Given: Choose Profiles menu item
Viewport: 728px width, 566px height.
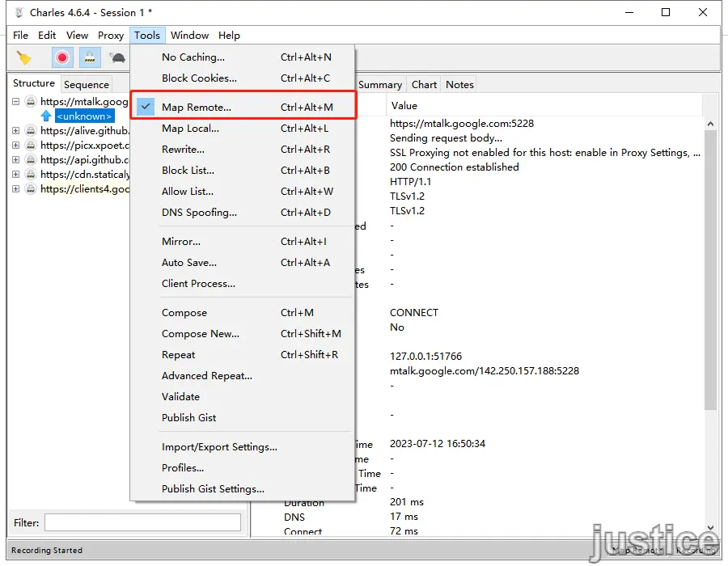Looking at the screenshot, I should pos(243,467).
